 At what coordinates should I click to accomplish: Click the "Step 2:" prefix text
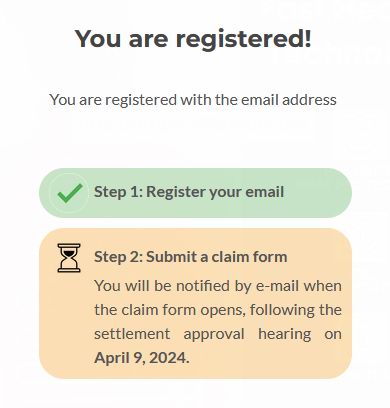(x=119, y=257)
